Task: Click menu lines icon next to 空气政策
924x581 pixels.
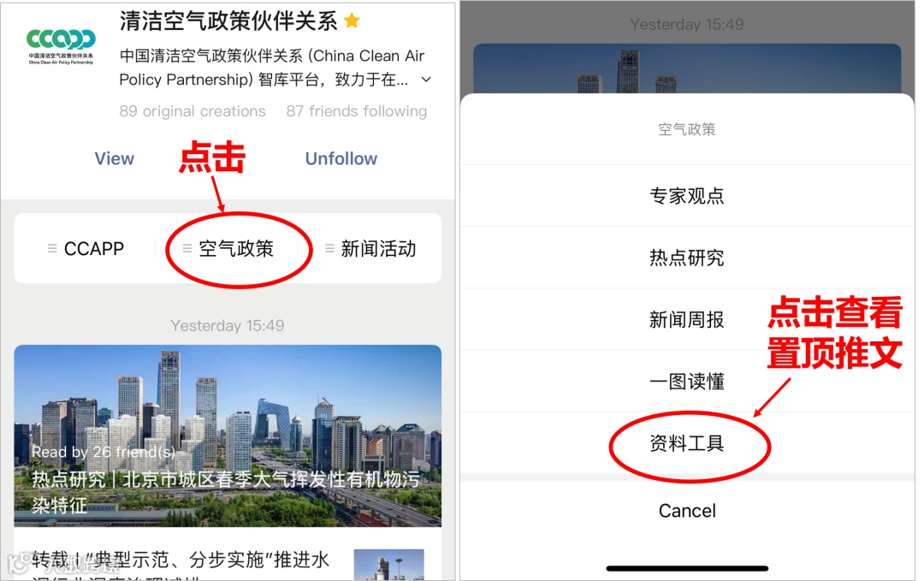Action: pos(187,249)
